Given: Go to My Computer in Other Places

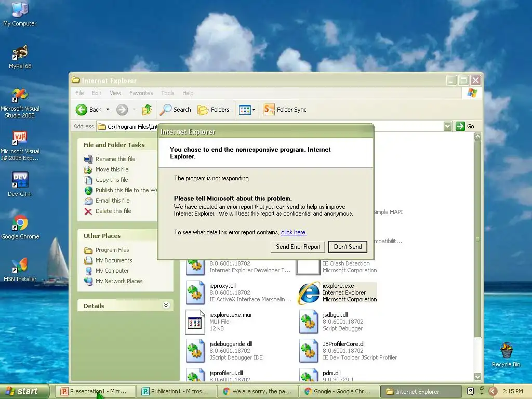Looking at the screenshot, I should click(112, 271).
